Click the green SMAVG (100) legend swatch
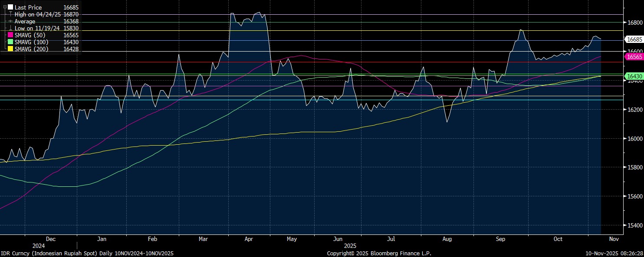The height and width of the screenshot is (257, 644). pyautogui.click(x=10, y=42)
